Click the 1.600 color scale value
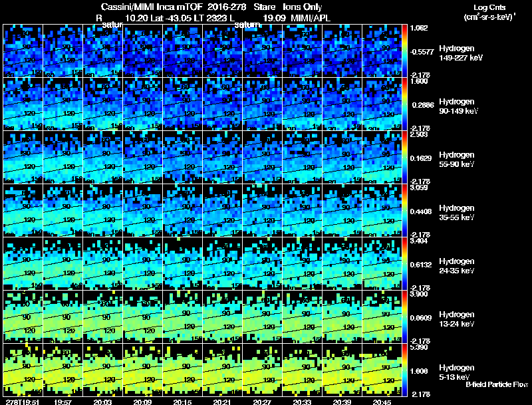532x405 pixels. coord(419,81)
